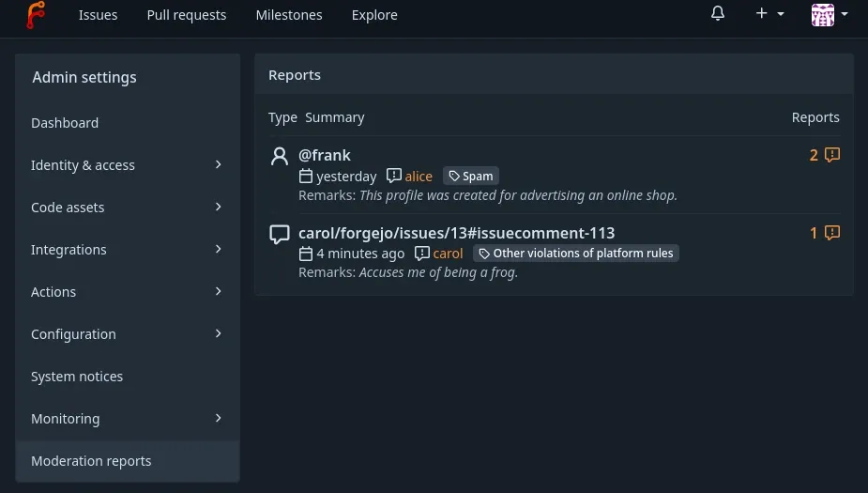
Task: Click the comment icon beside the issue comment report
Action: (x=279, y=234)
